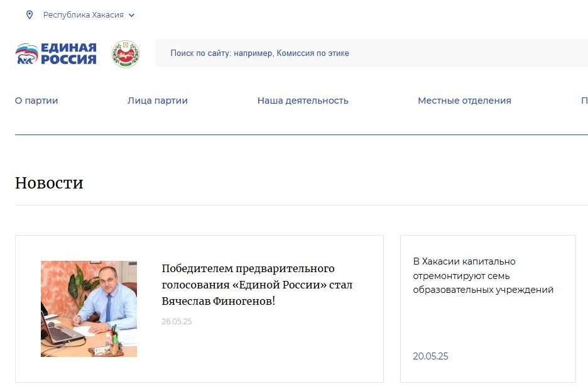Screen dimensions: 588x389
Task: Expand the region selector chevron
Action: pos(131,15)
